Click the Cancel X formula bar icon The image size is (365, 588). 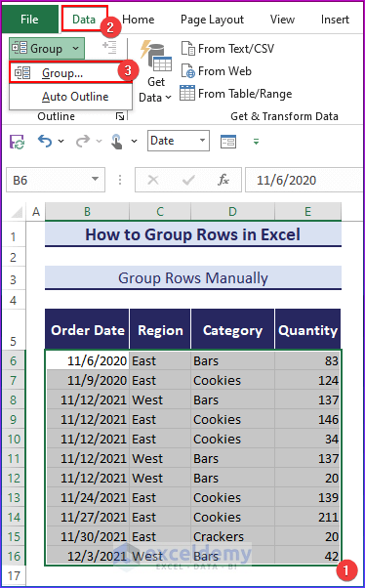point(153,181)
